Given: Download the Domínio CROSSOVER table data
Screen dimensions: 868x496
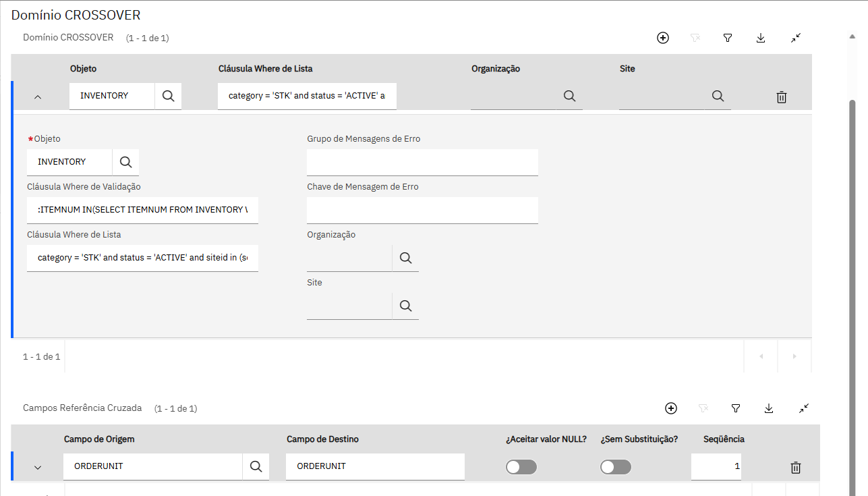Looking at the screenshot, I should [761, 38].
